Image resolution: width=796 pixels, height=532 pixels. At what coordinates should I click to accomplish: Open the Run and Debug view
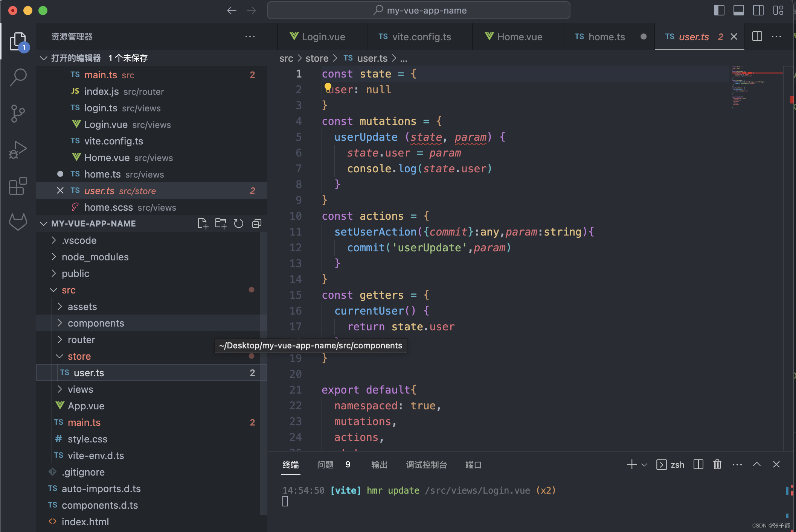point(18,150)
